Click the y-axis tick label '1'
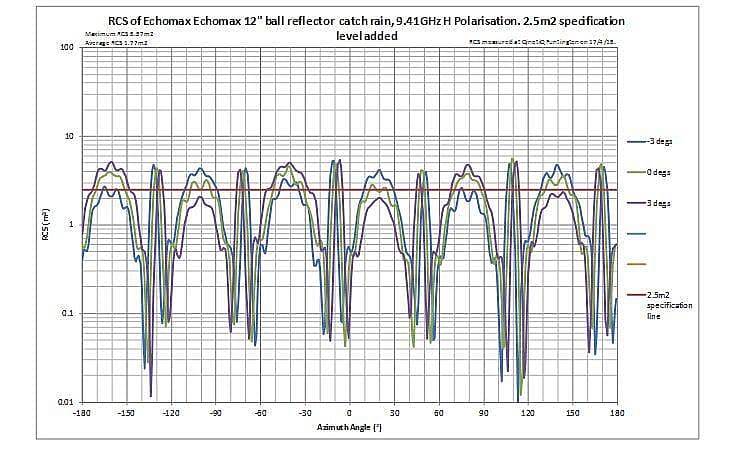The width and height of the screenshot is (730, 458). (72, 224)
